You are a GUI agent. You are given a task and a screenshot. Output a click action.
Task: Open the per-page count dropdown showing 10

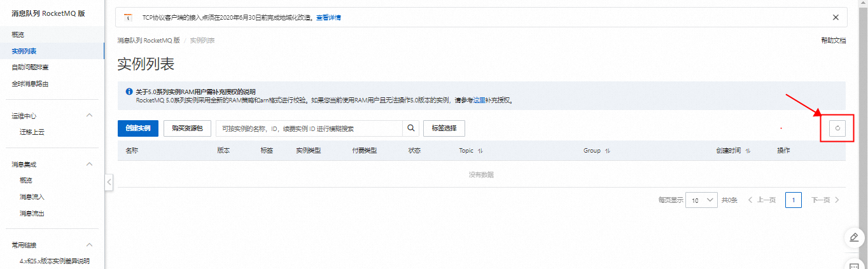[702, 200]
